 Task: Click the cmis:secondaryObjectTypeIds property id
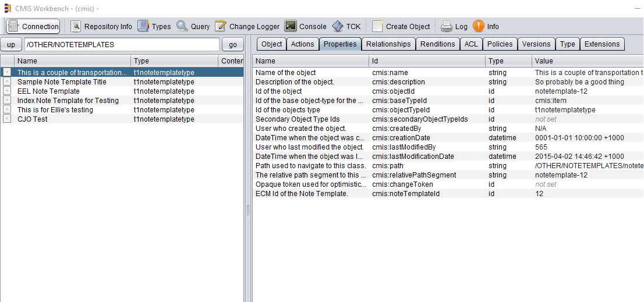point(420,119)
